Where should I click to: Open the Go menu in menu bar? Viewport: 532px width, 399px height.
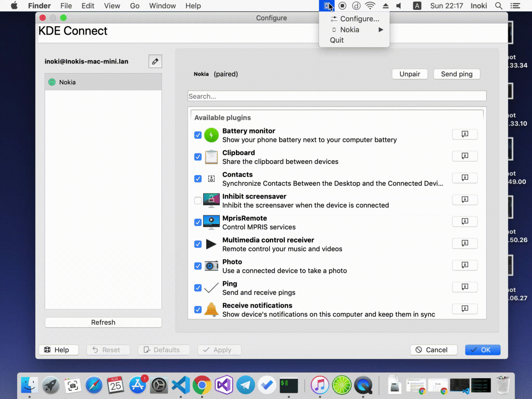135,6
